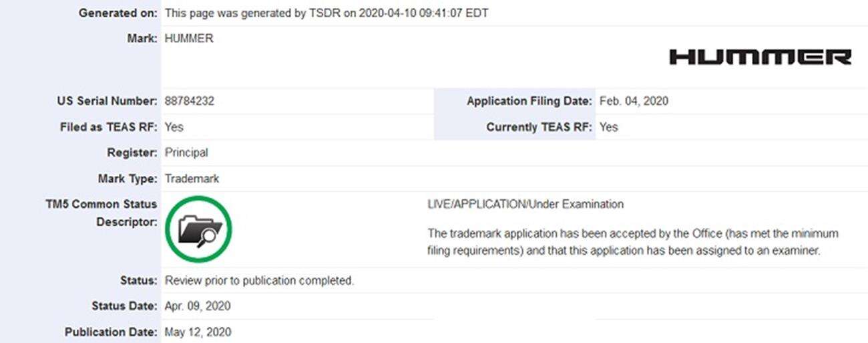This screenshot has width=868, height=343.
Task: Select the status date Apr. 09, 2020
Action: pos(198,306)
